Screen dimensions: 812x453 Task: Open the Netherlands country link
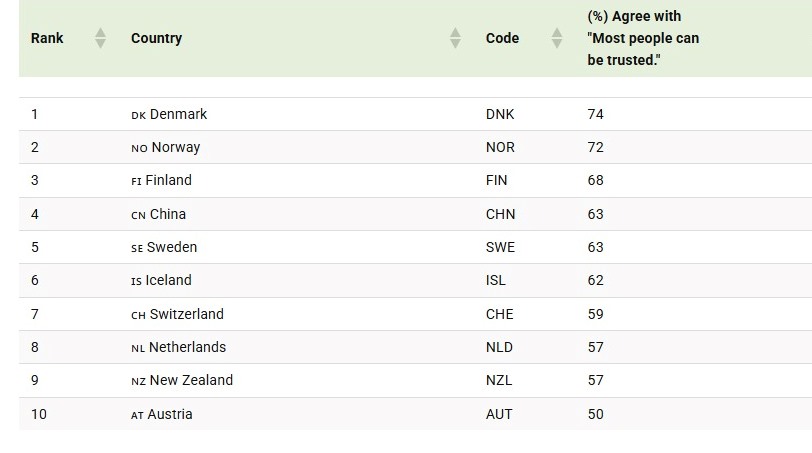(187, 347)
